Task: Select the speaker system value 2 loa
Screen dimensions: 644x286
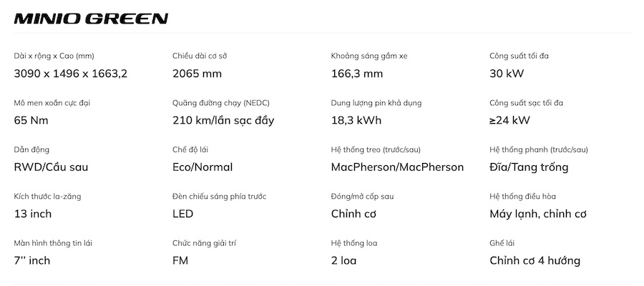Action: [x=343, y=260]
